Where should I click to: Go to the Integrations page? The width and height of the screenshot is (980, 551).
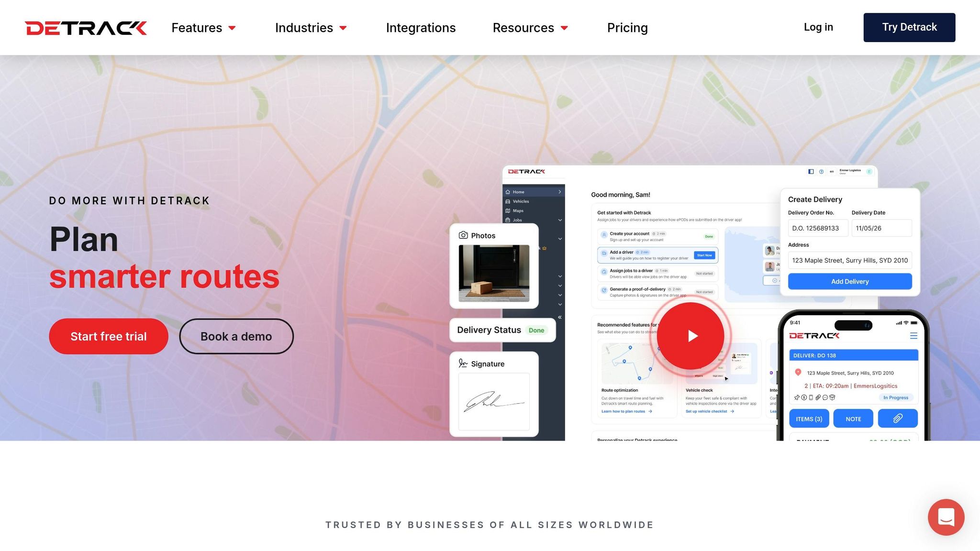point(421,28)
